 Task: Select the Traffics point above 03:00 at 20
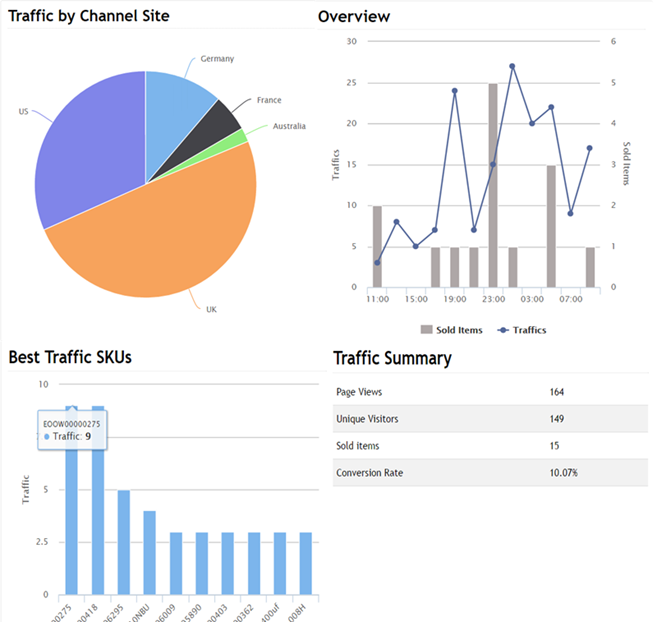point(532,124)
